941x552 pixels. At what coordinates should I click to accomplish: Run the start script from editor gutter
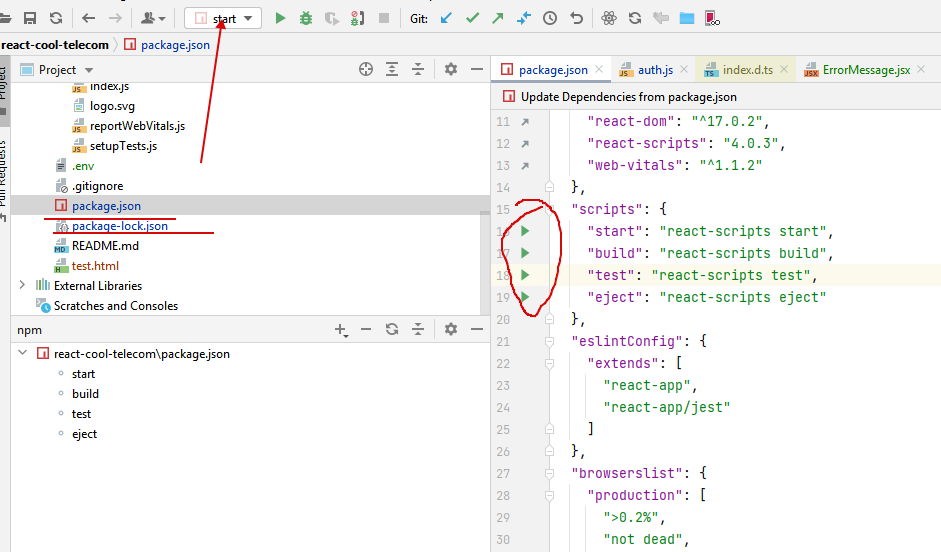(x=524, y=232)
